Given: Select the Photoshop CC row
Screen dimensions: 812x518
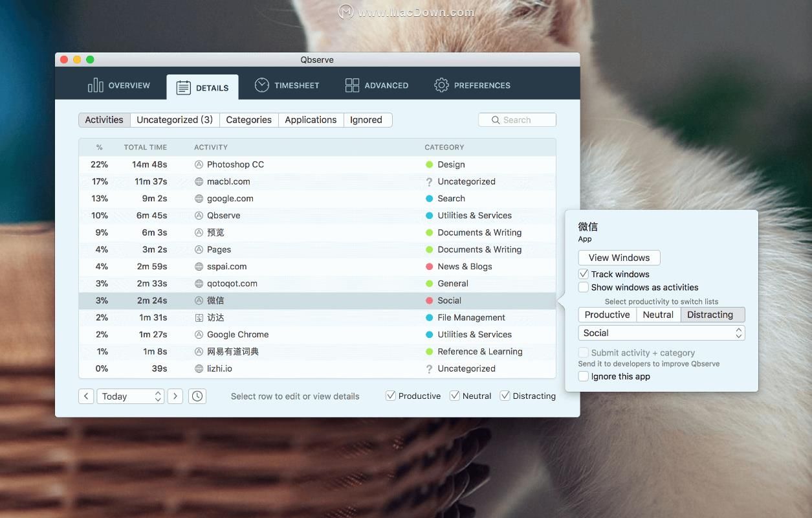Looking at the screenshot, I should coord(317,164).
